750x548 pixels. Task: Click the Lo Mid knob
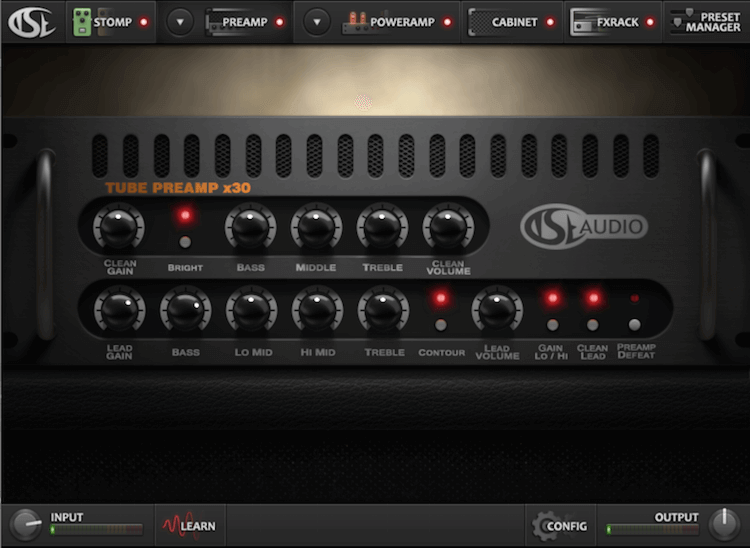tap(252, 310)
